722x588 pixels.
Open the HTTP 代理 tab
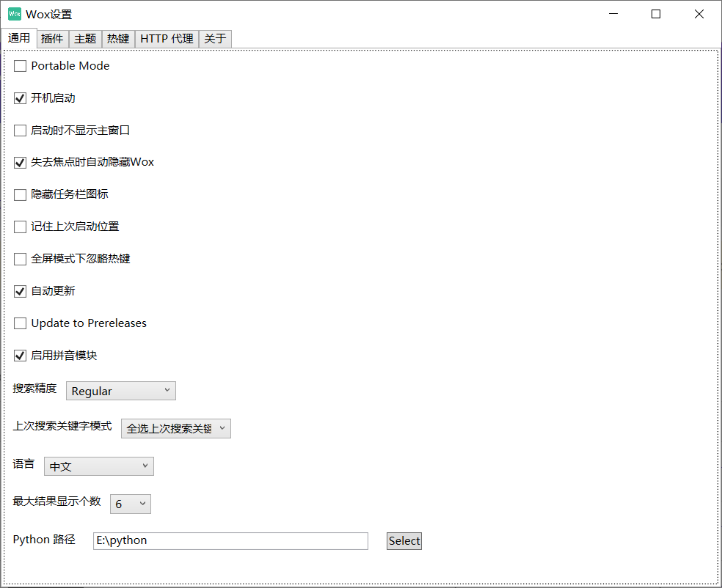[x=166, y=38]
